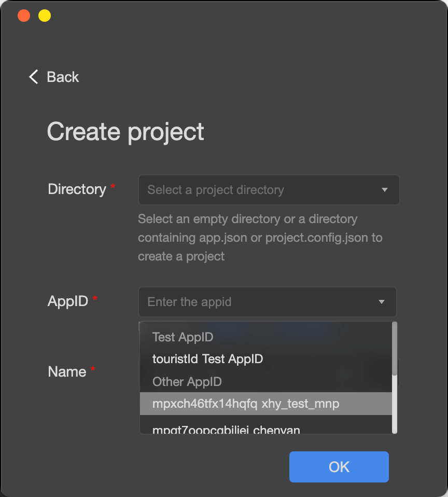Click the Back text label
The width and height of the screenshot is (448, 497).
[63, 77]
